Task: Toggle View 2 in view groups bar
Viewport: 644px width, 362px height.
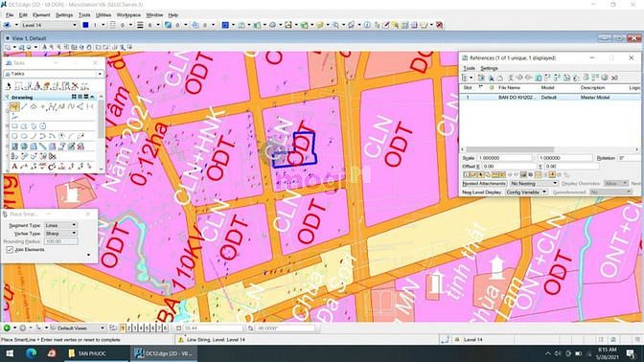Action: (129, 328)
